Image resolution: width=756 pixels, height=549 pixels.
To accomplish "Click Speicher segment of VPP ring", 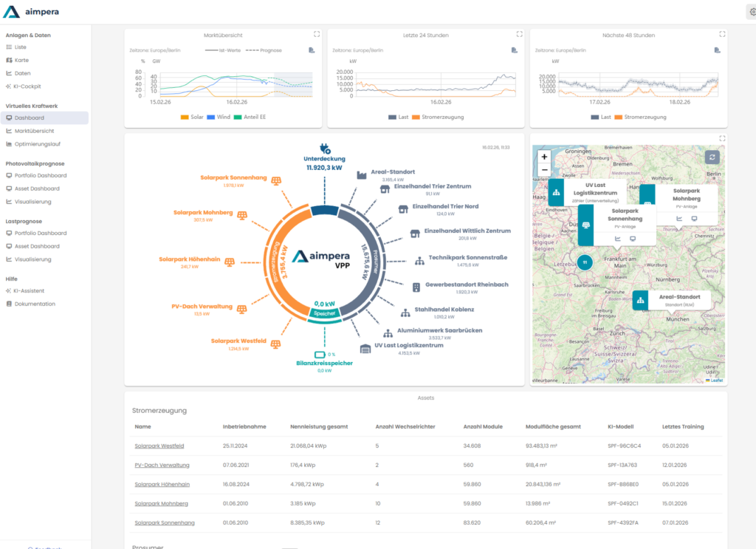I will (x=325, y=313).
